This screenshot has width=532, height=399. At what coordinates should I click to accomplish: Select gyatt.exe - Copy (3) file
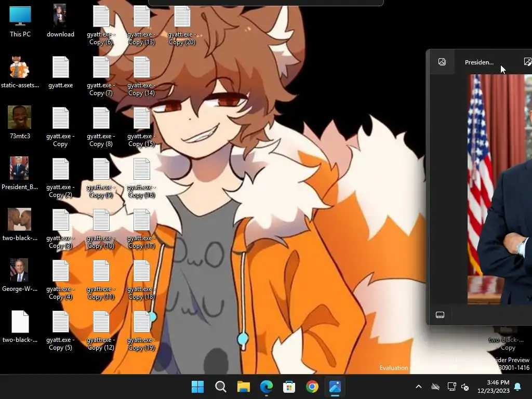(60, 229)
